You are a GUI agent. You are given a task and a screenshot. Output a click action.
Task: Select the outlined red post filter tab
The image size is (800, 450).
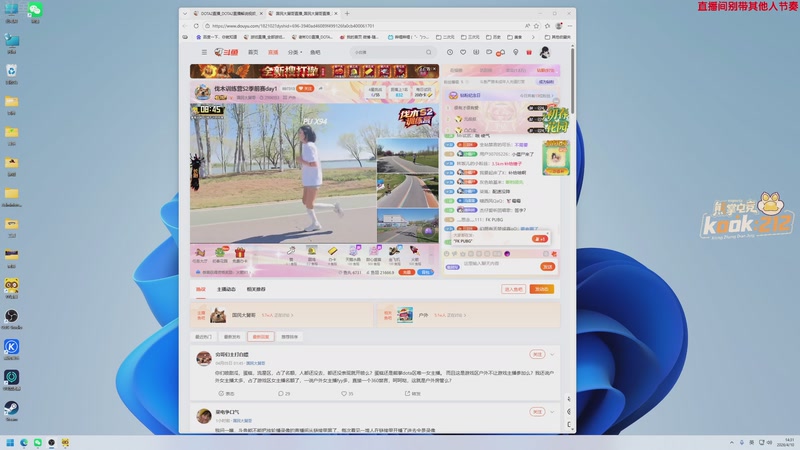tap(261, 337)
